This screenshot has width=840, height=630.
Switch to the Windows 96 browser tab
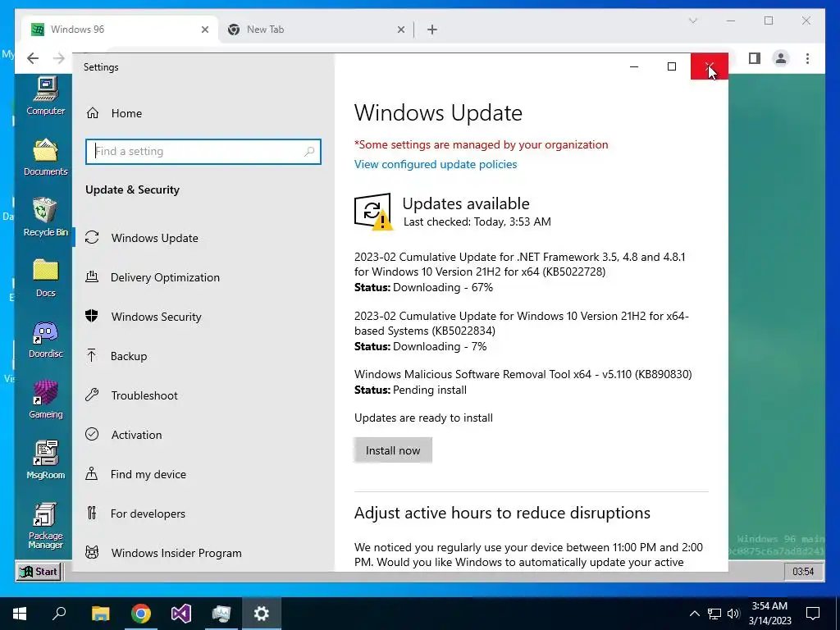pyautogui.click(x=120, y=30)
